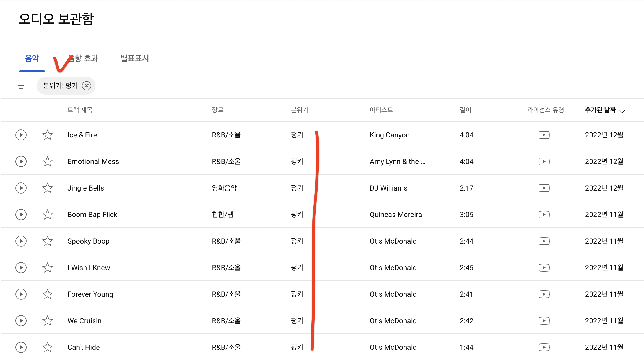Play the Ice & Fire track
The height and width of the screenshot is (360, 644).
(21, 135)
